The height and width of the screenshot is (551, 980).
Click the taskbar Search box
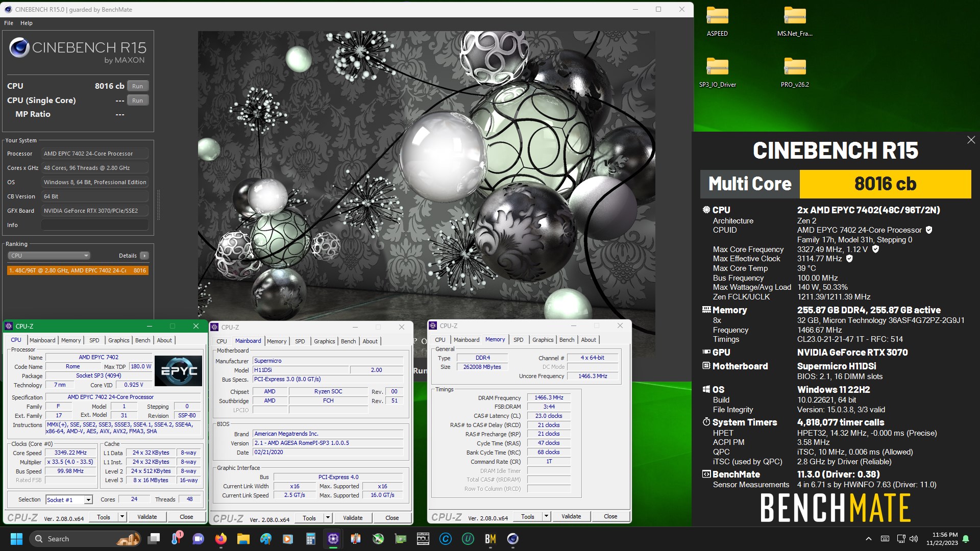click(86, 539)
